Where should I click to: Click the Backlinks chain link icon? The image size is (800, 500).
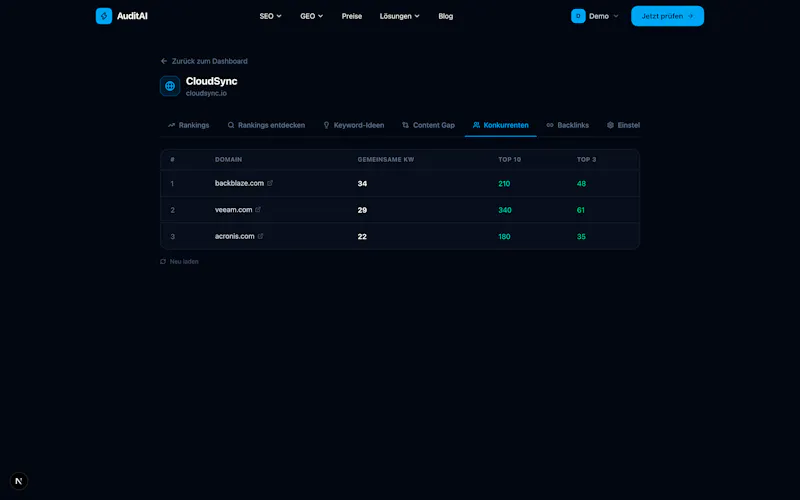click(550, 125)
